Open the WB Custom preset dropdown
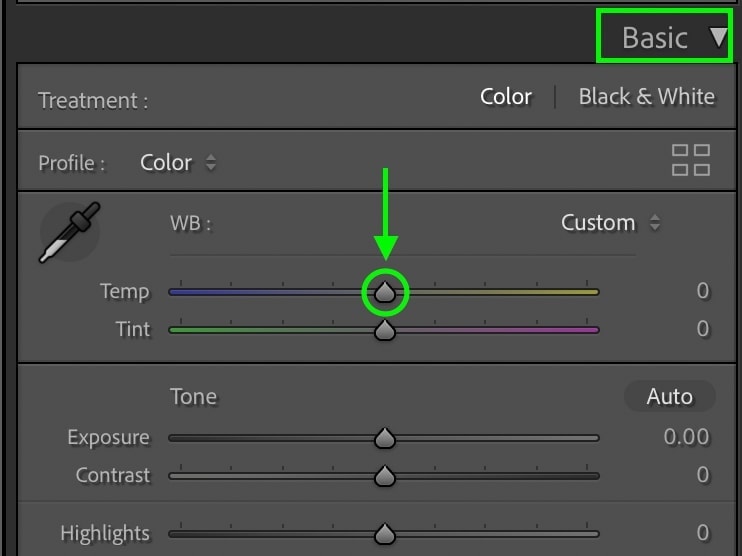 click(x=610, y=223)
